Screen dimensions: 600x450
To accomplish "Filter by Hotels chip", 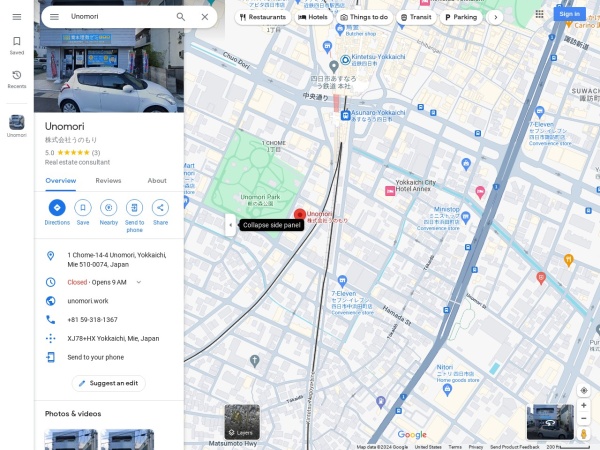I will click(313, 17).
